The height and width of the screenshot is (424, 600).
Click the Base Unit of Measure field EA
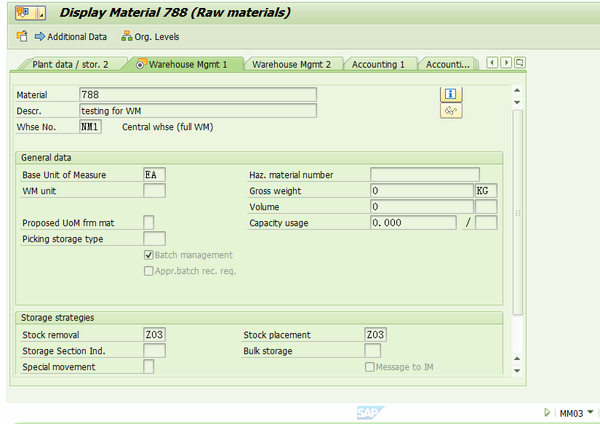[154, 174]
